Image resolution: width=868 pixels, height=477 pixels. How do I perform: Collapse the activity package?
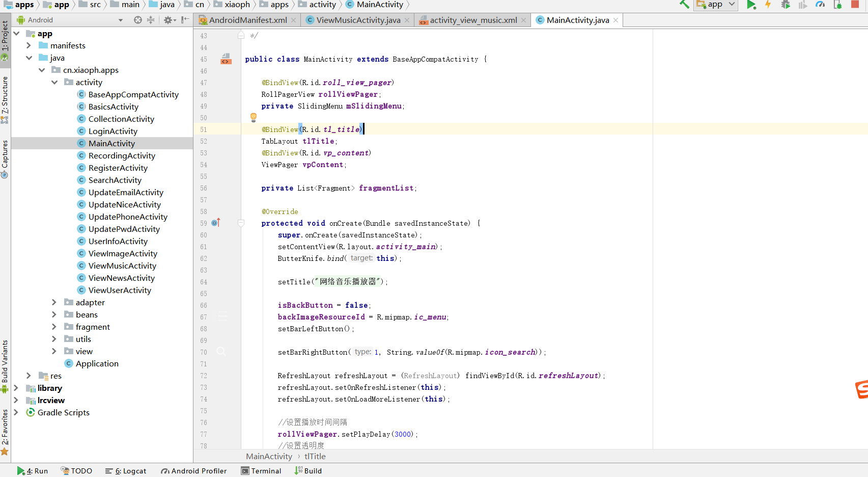click(x=54, y=83)
